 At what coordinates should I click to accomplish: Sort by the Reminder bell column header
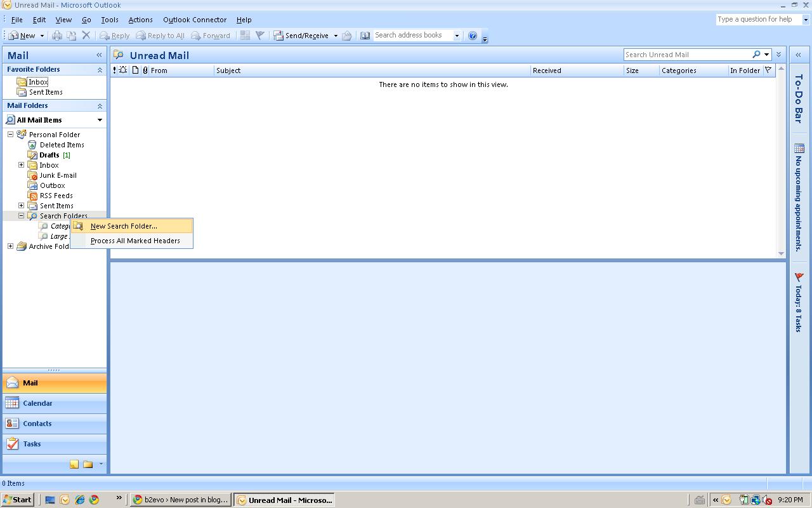[123, 70]
